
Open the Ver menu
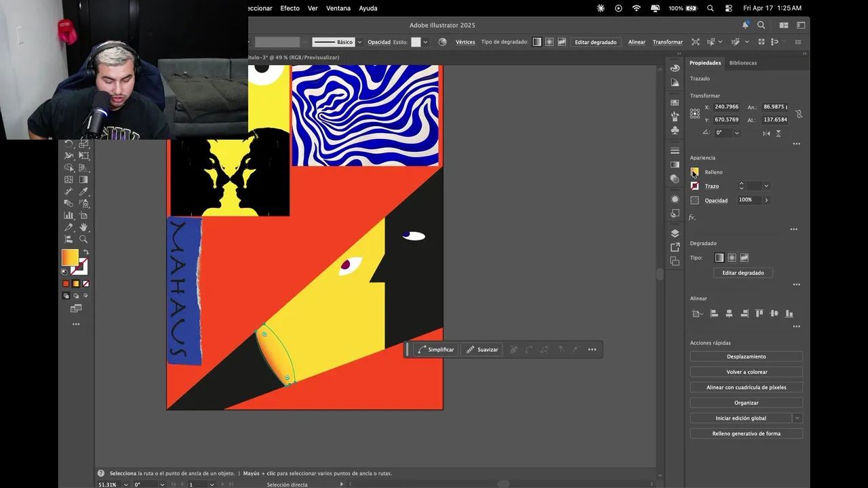313,8
